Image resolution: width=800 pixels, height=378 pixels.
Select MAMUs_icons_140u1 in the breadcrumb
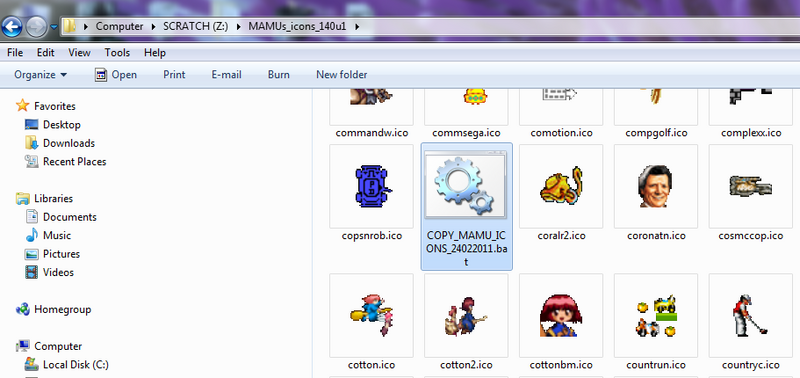[297, 27]
